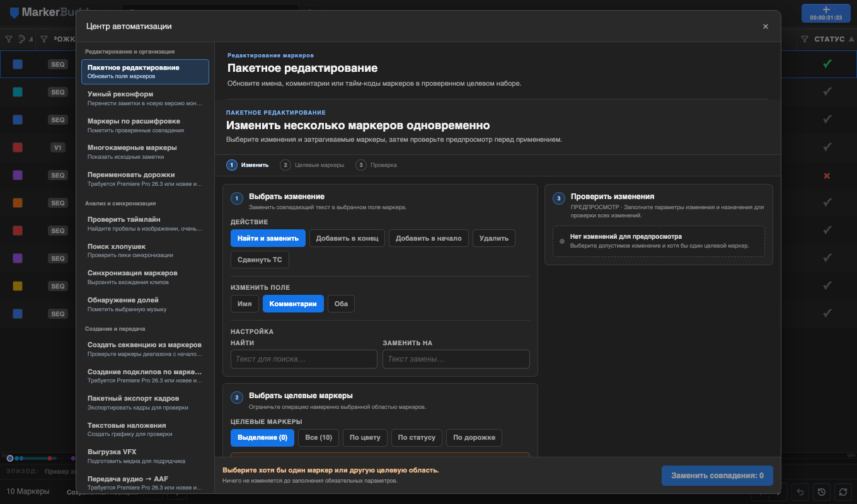Open Выгрузка VFX in the sidebar

pyautogui.click(x=145, y=456)
